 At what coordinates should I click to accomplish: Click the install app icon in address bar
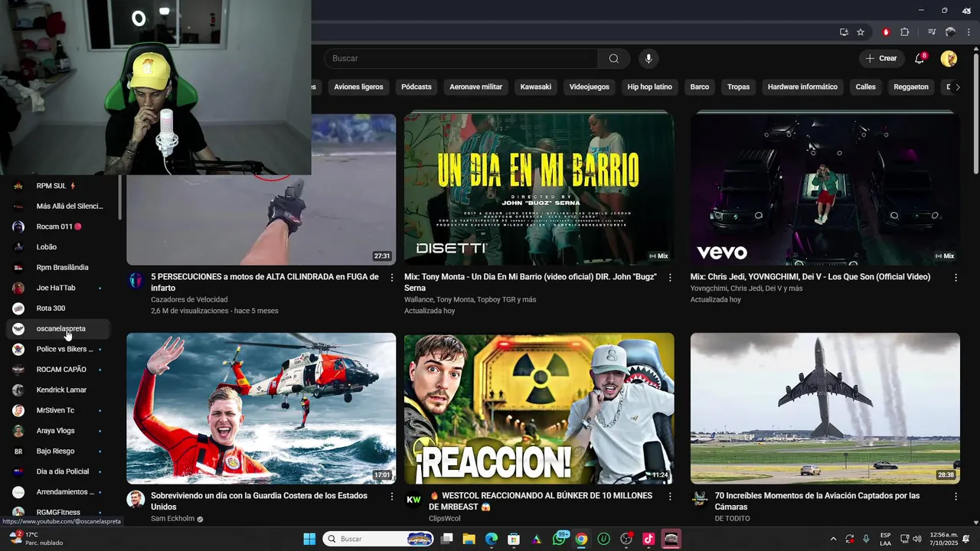pyautogui.click(x=844, y=32)
